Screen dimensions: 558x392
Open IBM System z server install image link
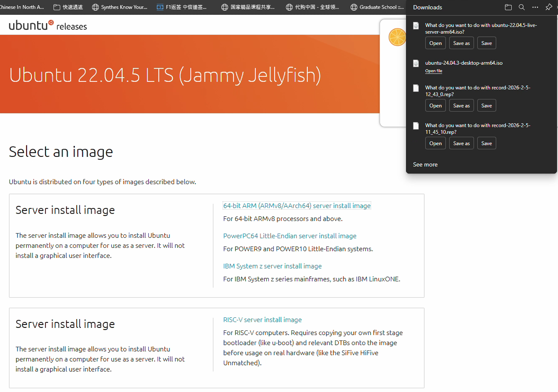tap(272, 266)
